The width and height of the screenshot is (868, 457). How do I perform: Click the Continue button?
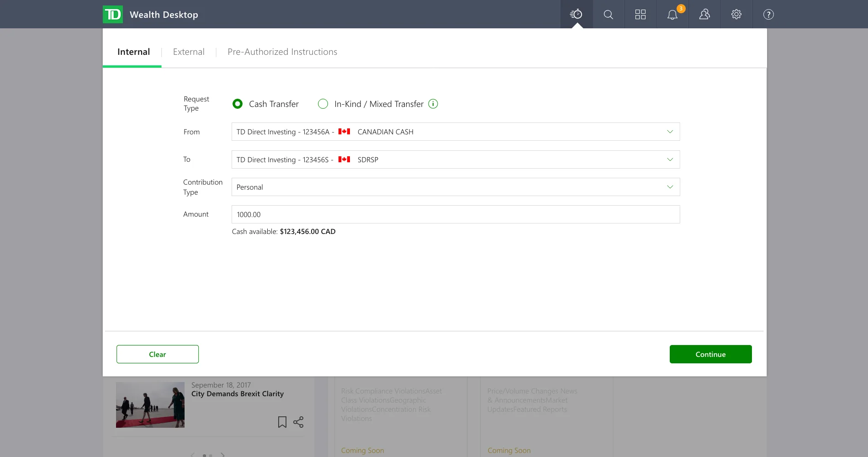[711, 354]
